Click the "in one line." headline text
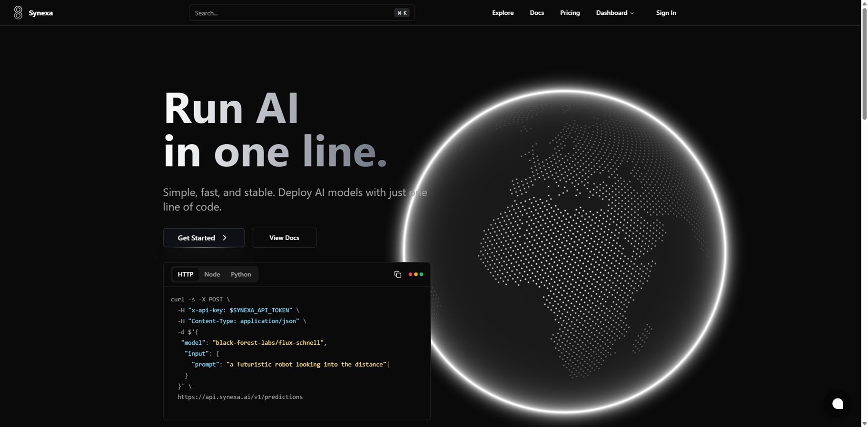Viewport: 868px width, 427px height. pos(275,151)
